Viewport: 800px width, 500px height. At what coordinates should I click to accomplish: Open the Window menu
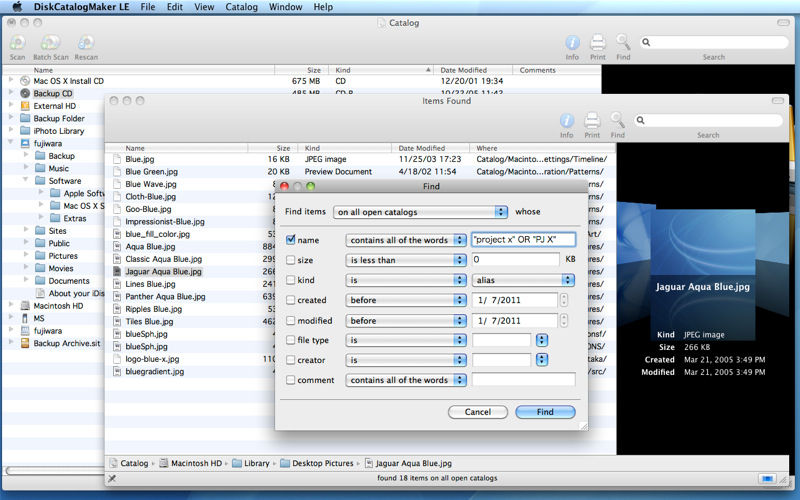285,7
